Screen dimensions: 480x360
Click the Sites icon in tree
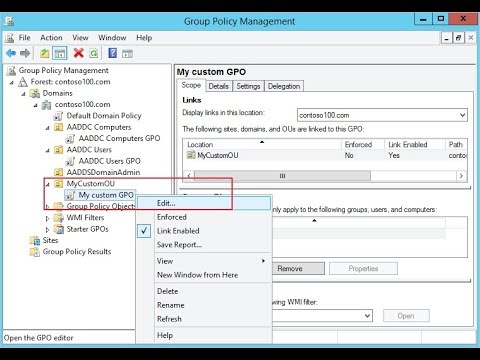click(35, 240)
